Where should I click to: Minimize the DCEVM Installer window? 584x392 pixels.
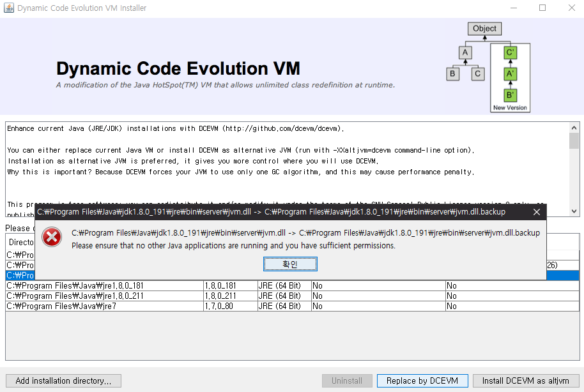[514, 8]
